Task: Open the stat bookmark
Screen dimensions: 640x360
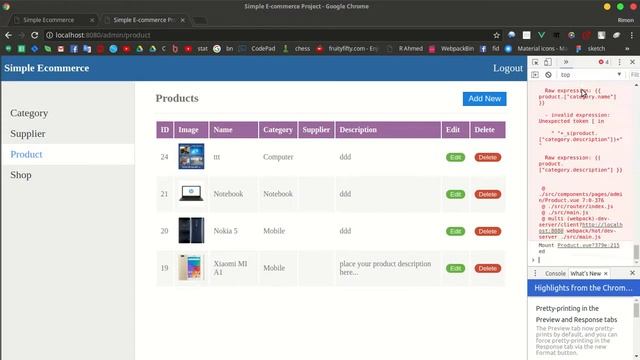Action: (197, 49)
